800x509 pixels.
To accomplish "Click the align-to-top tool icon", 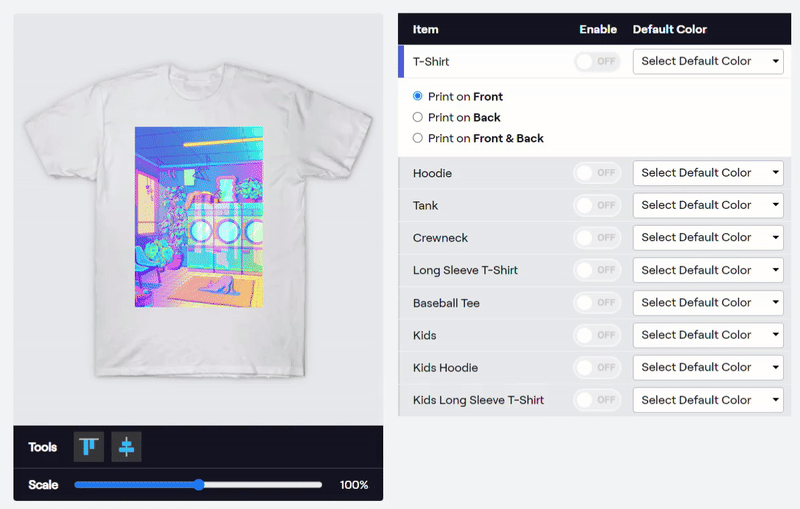I will [89, 447].
